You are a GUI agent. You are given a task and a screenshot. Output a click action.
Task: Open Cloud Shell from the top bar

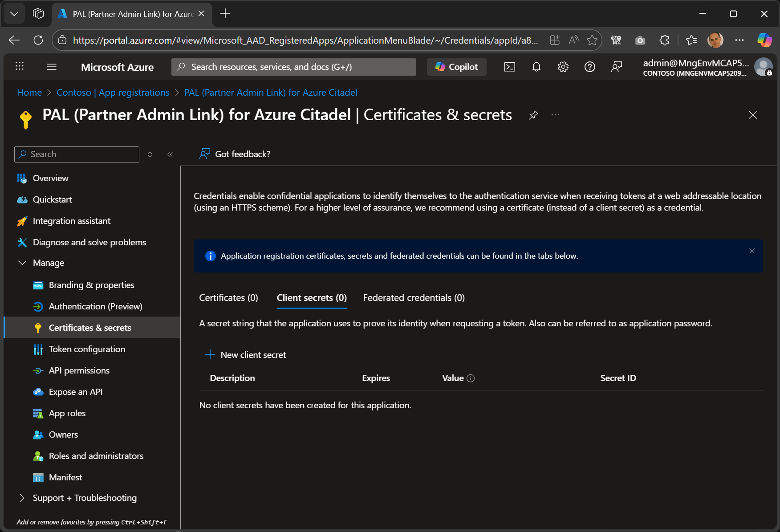tap(509, 67)
